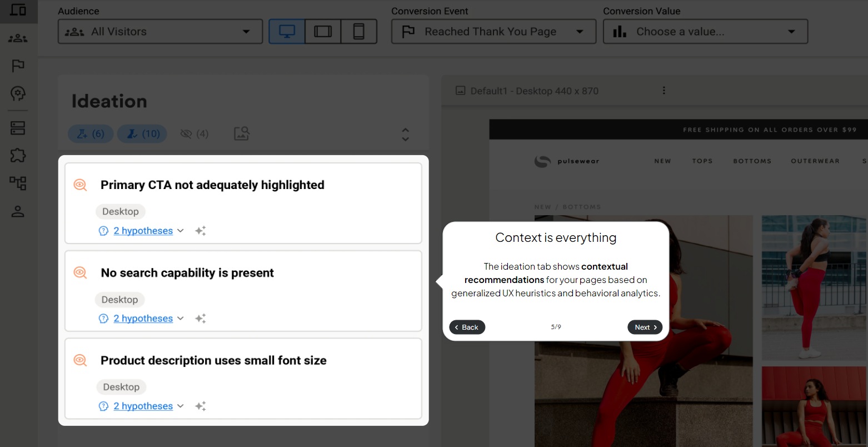Open three-dot menu next to Default1 Desktop
Image resolution: width=868 pixels, height=447 pixels.
click(x=664, y=91)
